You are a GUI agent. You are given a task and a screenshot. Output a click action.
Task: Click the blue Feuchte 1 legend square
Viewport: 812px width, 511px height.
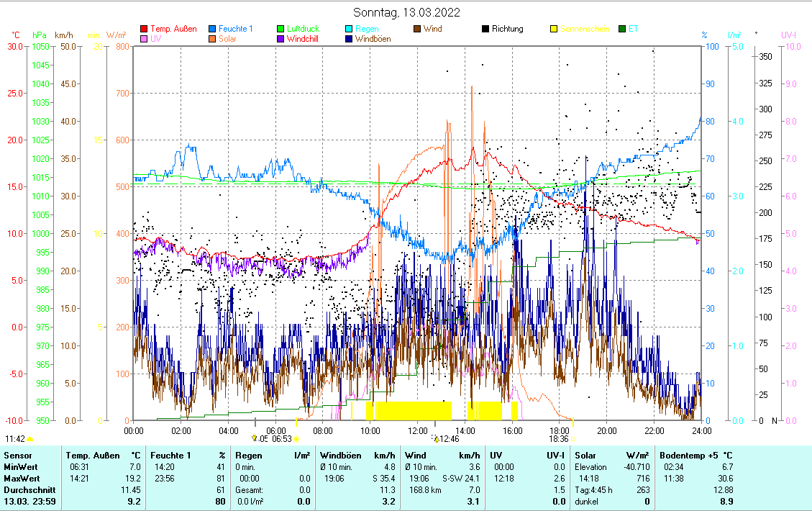[213, 29]
